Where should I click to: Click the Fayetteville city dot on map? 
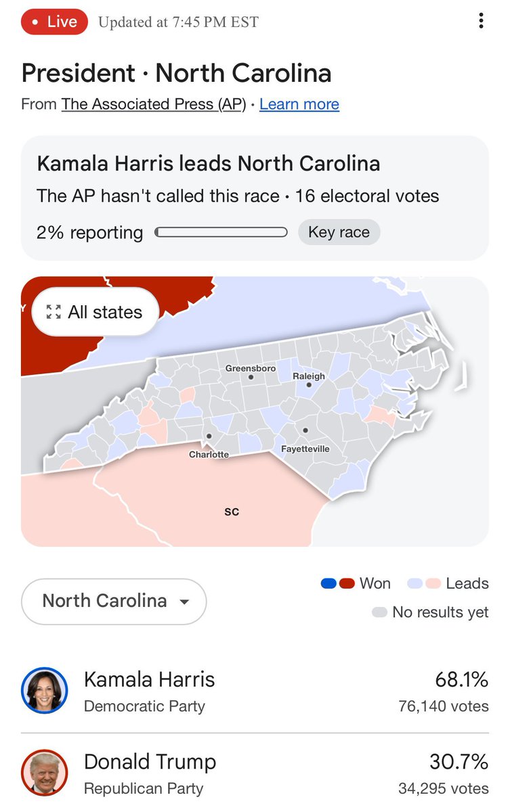coord(305,430)
